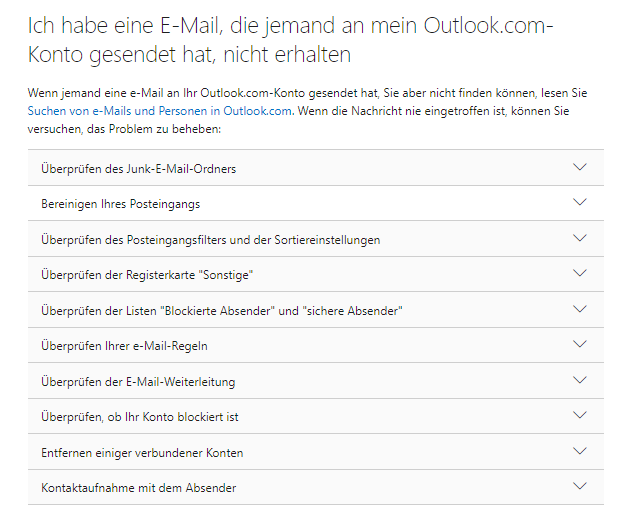This screenshot has width=629, height=529.
Task: Open Überprüfen des Posteingangsfilters und der Sortiereinstellungen
Action: (x=316, y=239)
